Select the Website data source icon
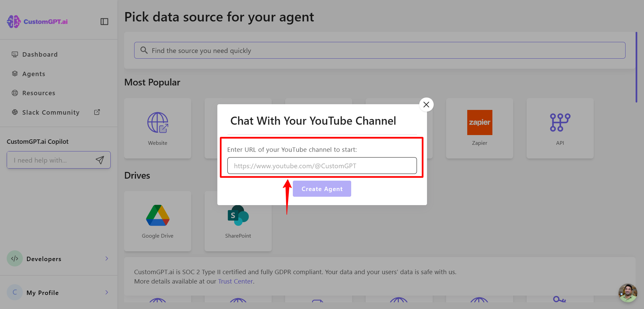Screen dimensions: 644x309 point(158,123)
